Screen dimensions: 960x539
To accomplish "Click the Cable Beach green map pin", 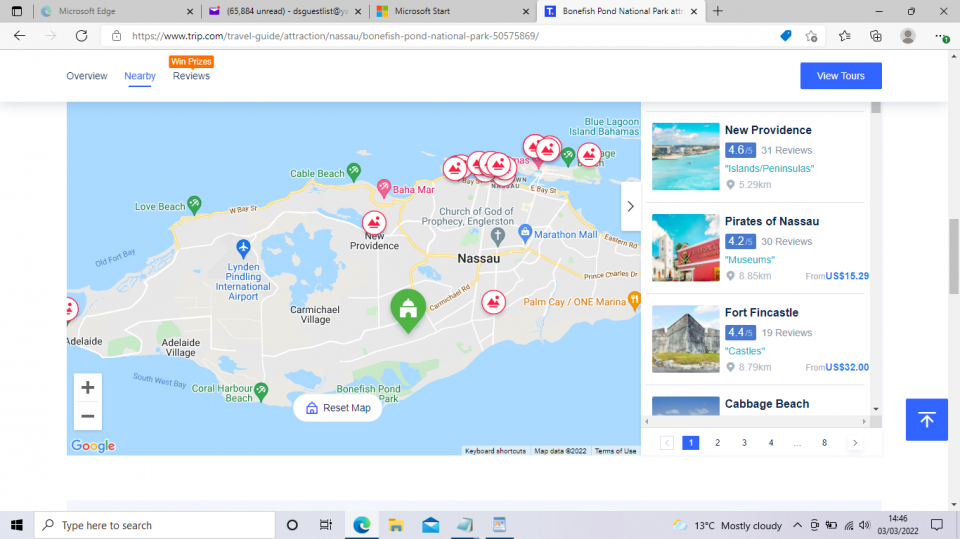I will 354,172.
